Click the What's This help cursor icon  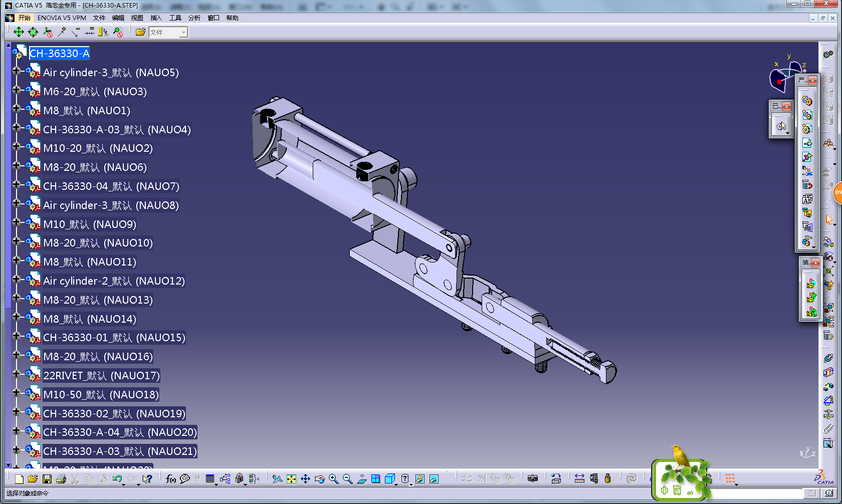[147, 479]
